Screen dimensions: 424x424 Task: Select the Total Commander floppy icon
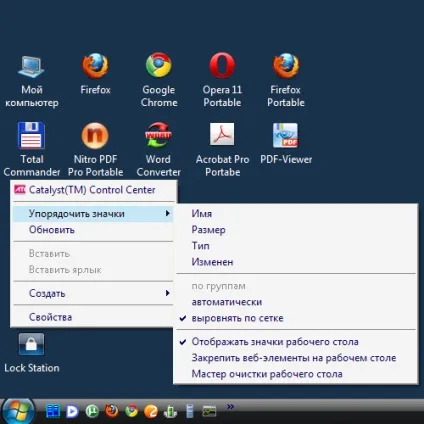(31, 135)
